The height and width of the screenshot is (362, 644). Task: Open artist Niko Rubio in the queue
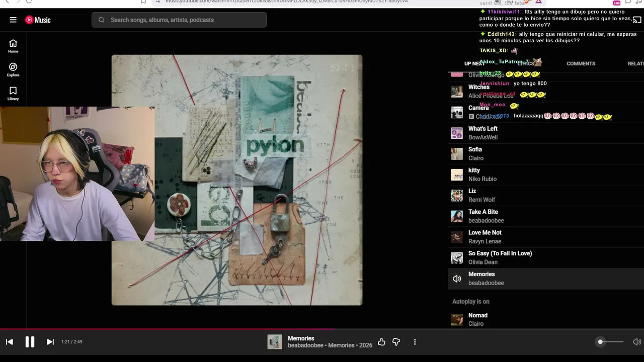click(x=482, y=179)
